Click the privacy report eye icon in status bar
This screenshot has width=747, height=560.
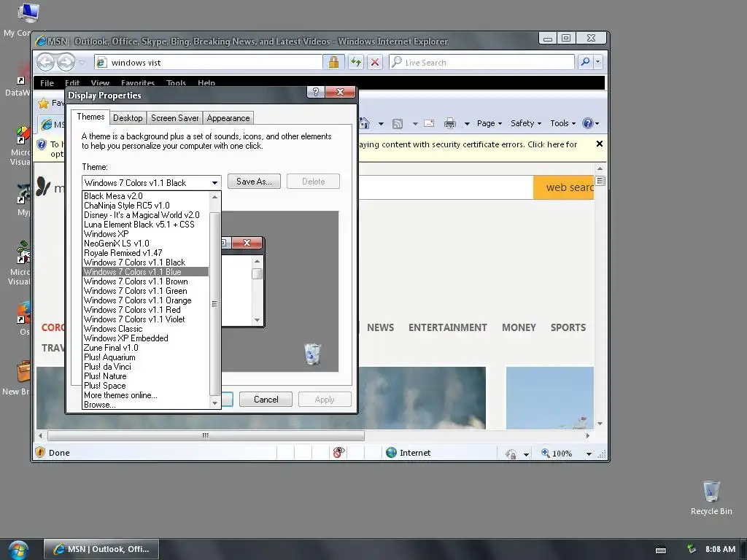pos(338,452)
